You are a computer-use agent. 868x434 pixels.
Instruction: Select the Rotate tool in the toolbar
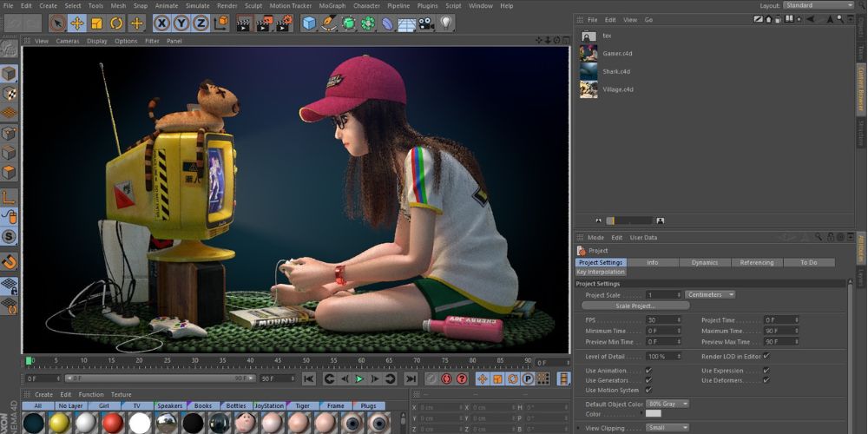[x=116, y=23]
